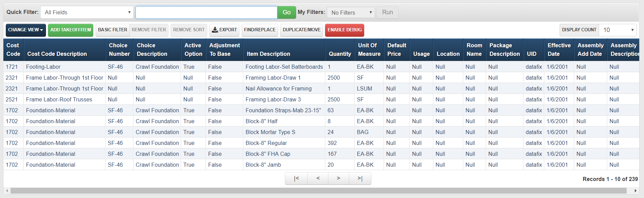Open the Display Count dropdown
The width and height of the screenshot is (644, 198).
pos(617,30)
